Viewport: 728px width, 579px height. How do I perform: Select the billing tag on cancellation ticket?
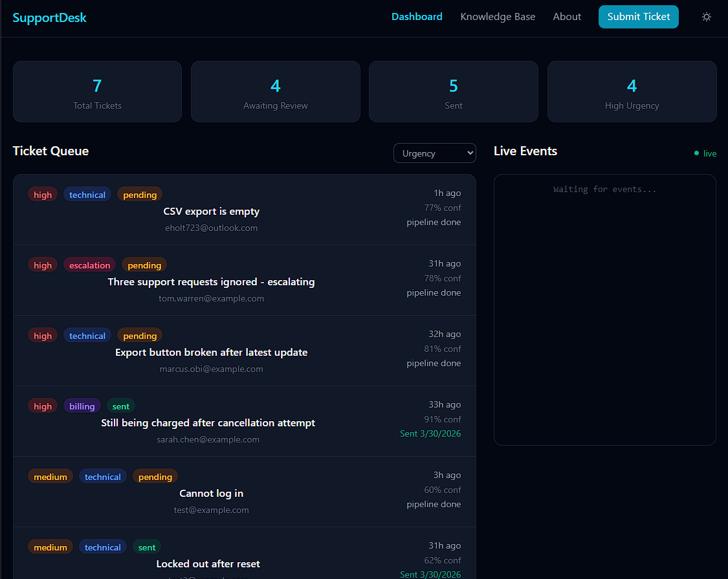[x=82, y=406]
